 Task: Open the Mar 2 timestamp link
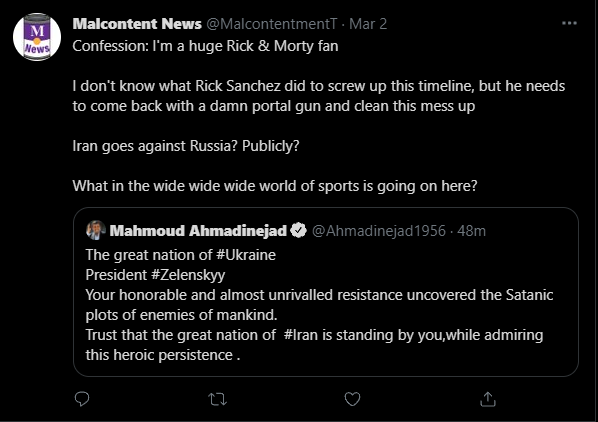[x=368, y=24]
